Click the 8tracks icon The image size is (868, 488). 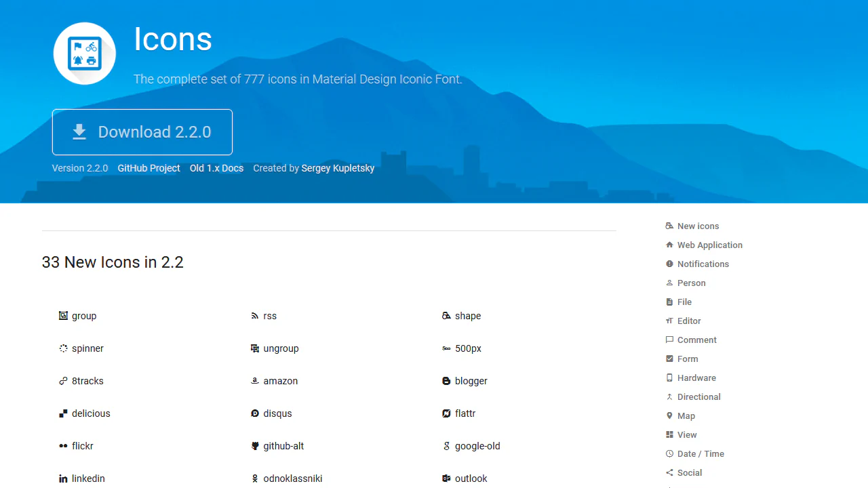tap(63, 381)
